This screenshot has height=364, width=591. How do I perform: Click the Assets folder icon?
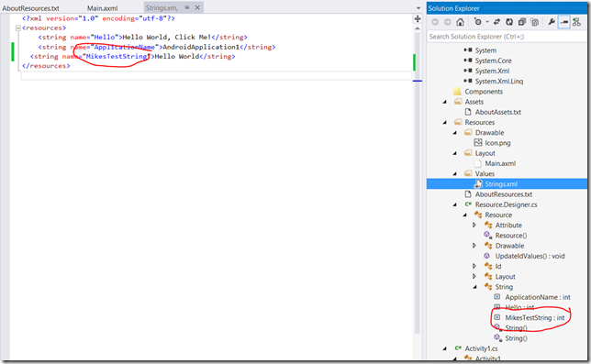click(x=458, y=102)
